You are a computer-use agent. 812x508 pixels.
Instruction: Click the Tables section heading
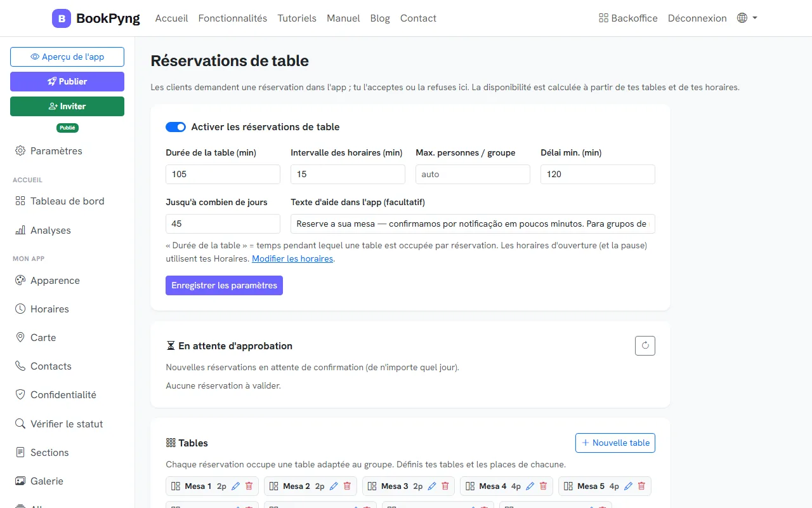187,443
